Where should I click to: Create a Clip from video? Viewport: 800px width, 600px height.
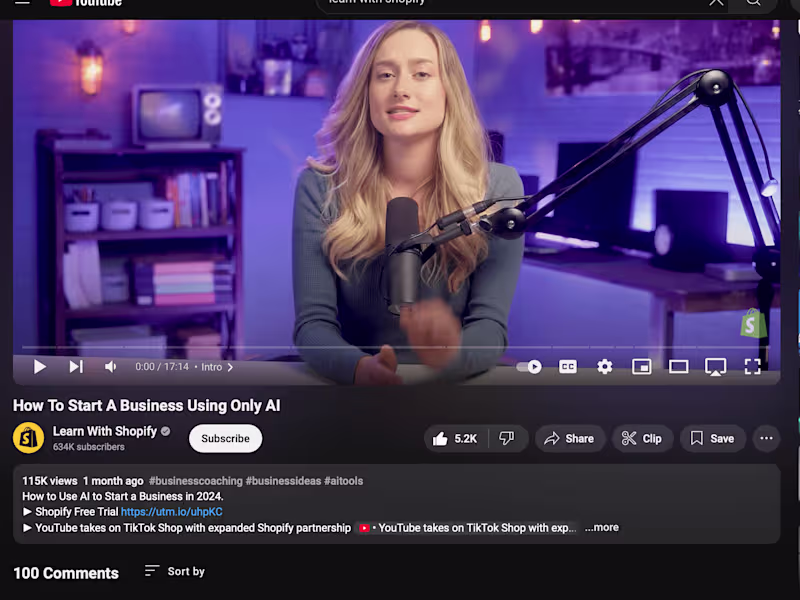pos(642,439)
